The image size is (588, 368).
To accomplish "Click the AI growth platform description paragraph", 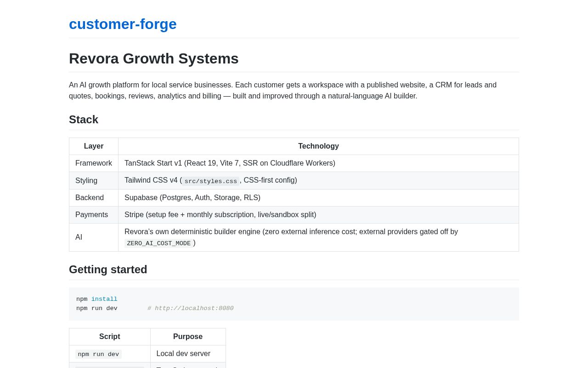I will (294, 91).
